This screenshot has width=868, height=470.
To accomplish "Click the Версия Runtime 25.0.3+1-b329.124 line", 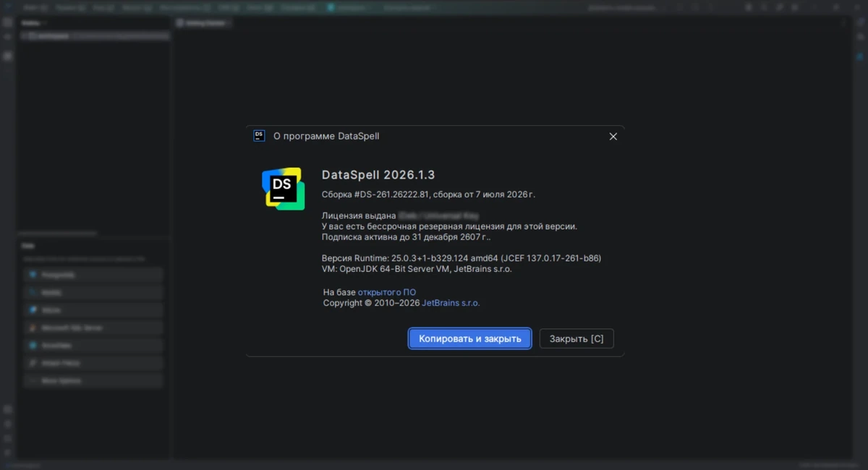I will tap(461, 258).
